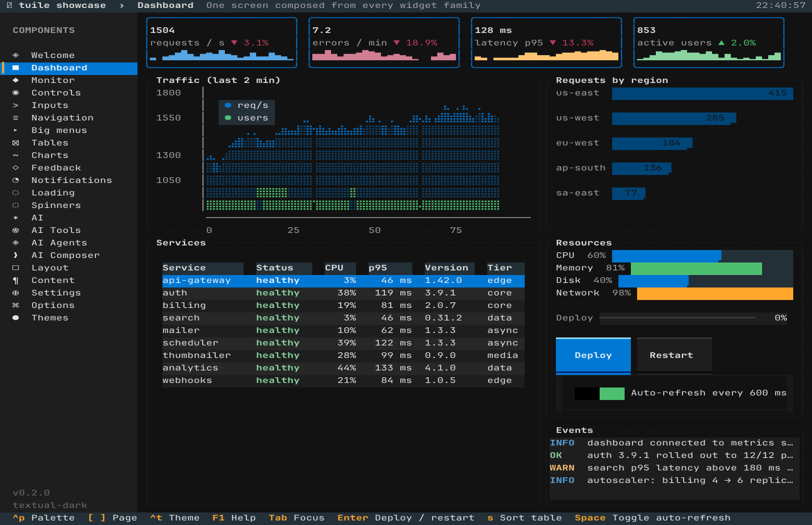Click the Network resource bar
812x525 pixels.
tap(715, 293)
